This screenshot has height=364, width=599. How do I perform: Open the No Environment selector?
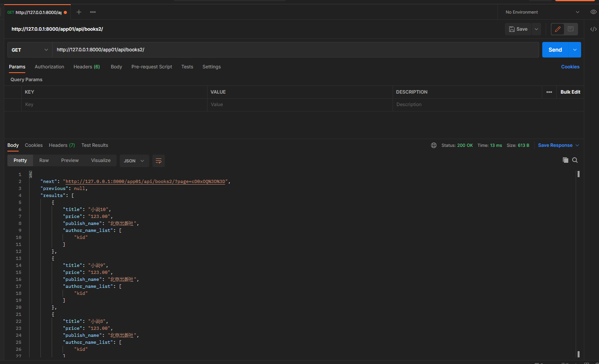tap(542, 12)
